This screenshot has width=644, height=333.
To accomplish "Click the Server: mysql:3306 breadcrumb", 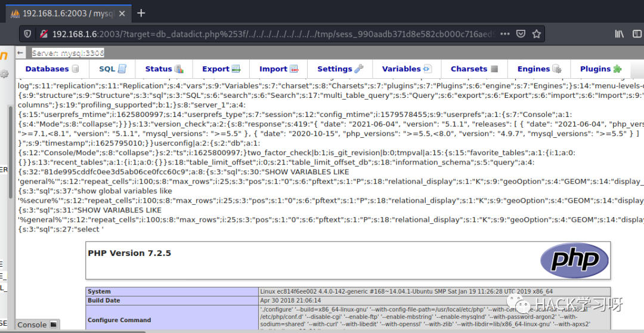I will [68, 53].
